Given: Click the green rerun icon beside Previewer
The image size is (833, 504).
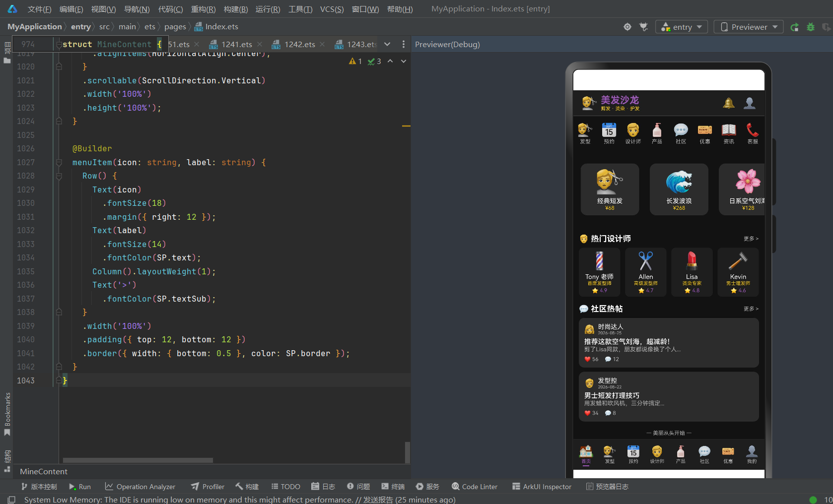Looking at the screenshot, I should [x=795, y=27].
